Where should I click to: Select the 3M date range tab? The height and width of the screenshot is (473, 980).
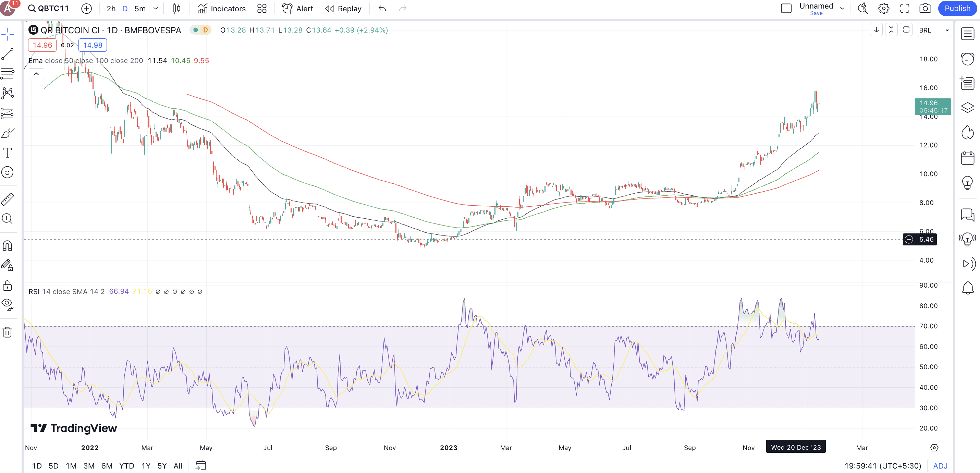(89, 466)
